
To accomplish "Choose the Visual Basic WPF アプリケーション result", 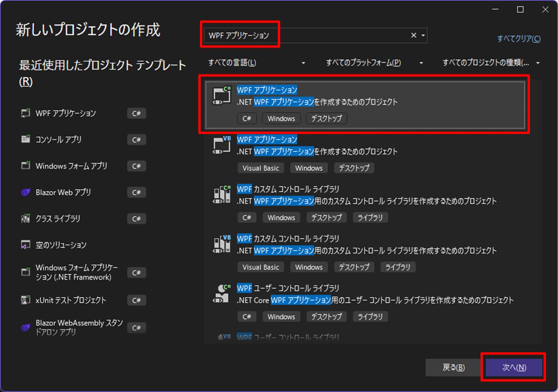I will (361, 152).
